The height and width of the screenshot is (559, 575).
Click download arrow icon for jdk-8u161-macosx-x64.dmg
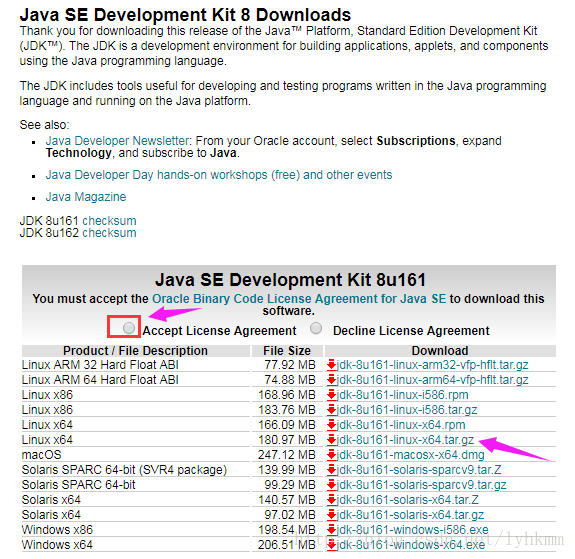pyautogui.click(x=332, y=455)
